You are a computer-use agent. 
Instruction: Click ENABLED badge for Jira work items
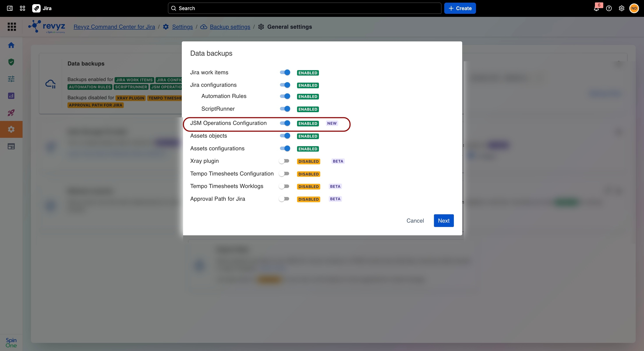coord(308,73)
